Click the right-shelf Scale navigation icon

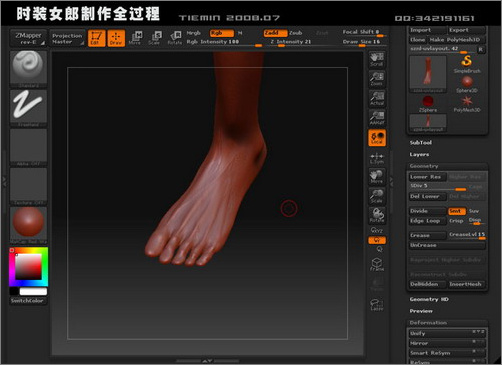pos(377,196)
